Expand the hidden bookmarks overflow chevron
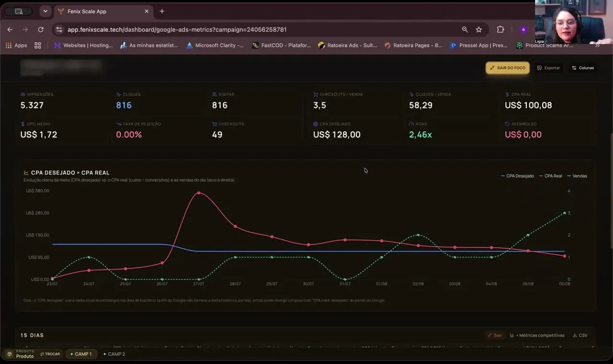Viewport: 613px width, 364px height. (597, 45)
